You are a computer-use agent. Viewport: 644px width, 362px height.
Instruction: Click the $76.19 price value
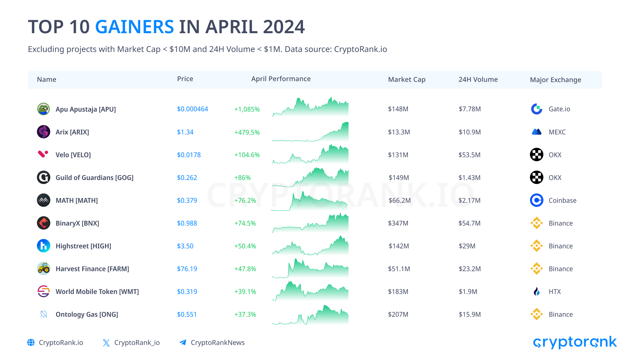(x=187, y=269)
